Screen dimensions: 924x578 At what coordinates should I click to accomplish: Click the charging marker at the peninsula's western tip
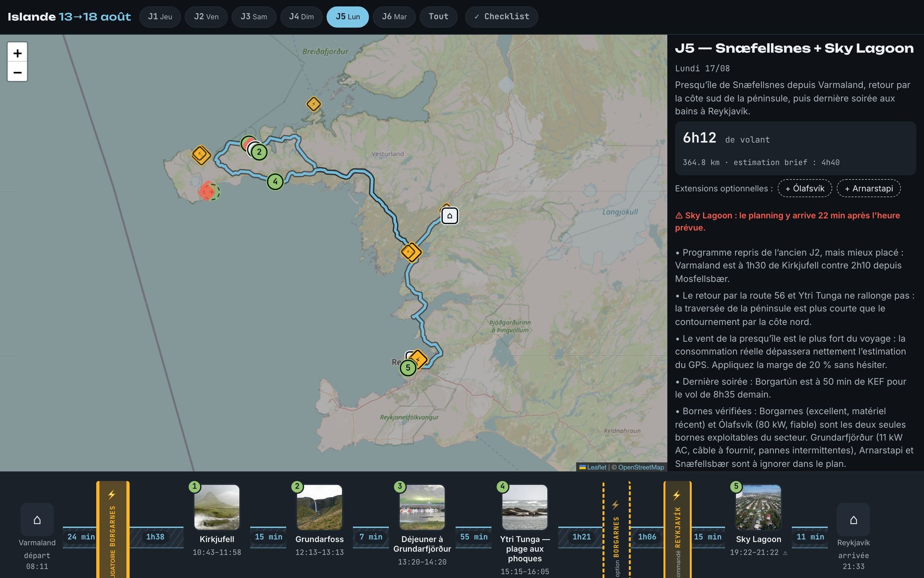pyautogui.click(x=201, y=154)
